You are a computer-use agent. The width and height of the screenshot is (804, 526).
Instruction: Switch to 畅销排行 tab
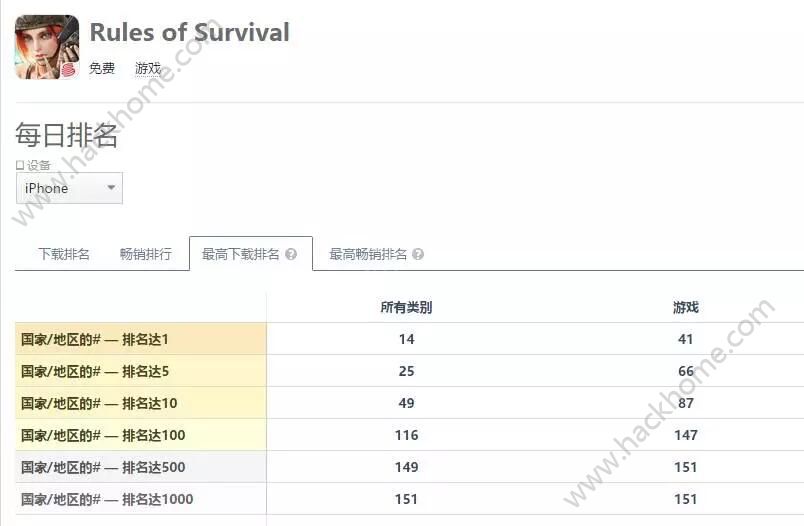(146, 254)
